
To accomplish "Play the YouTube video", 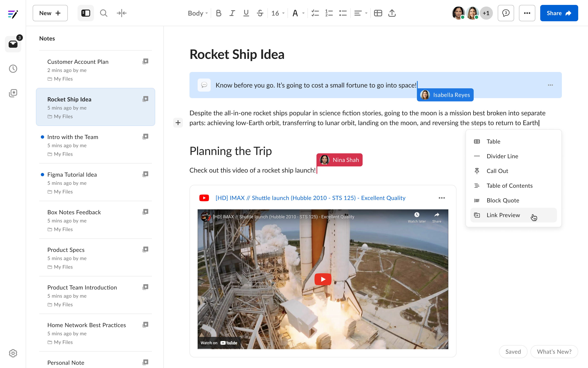I will [x=323, y=279].
